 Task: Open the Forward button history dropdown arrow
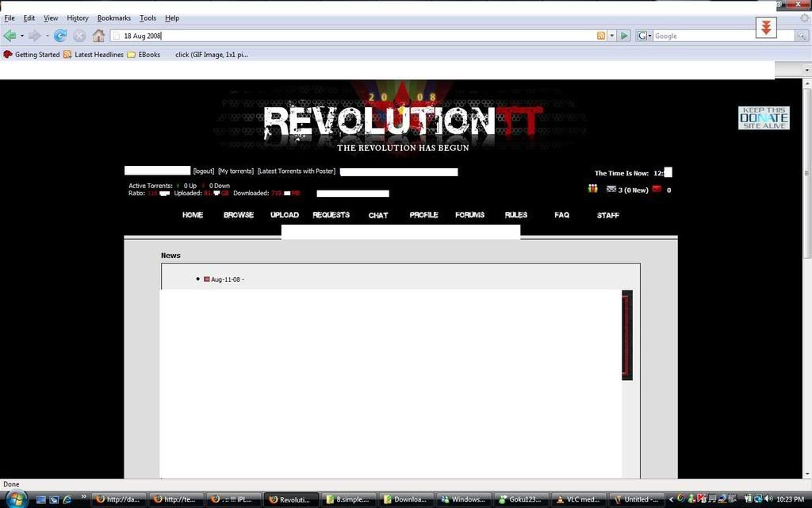click(47, 36)
